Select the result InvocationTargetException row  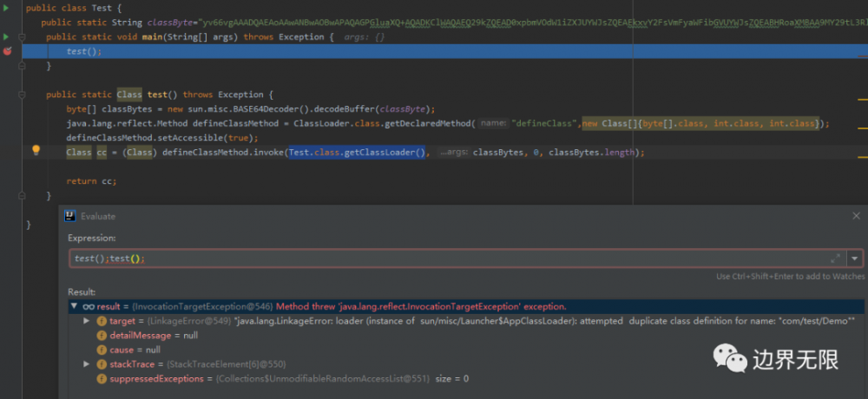[x=466, y=306]
